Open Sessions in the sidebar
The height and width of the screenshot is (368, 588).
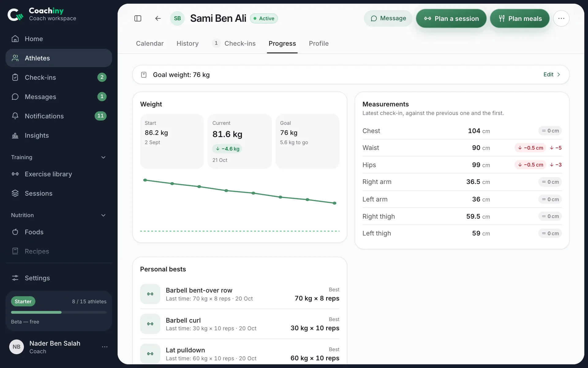(59, 194)
